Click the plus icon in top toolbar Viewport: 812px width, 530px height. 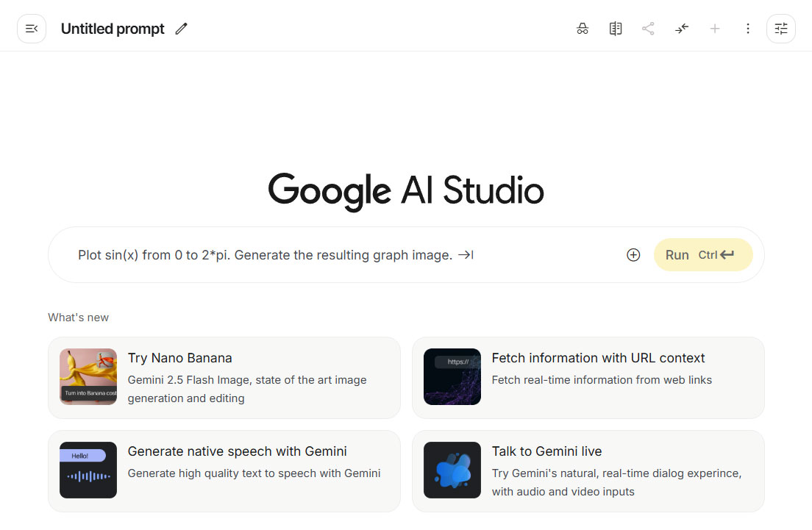point(715,29)
